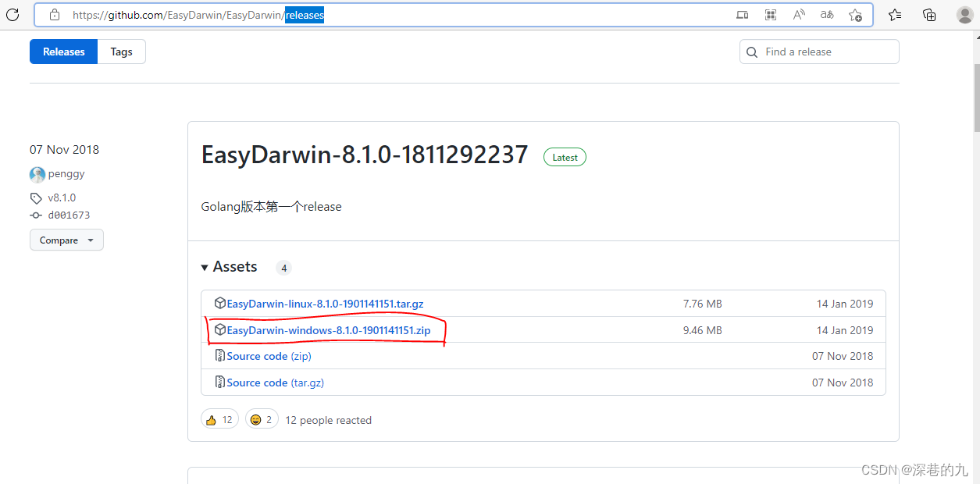Open the Read aloud feature
Image resolution: width=980 pixels, height=484 pixels.
[x=798, y=14]
